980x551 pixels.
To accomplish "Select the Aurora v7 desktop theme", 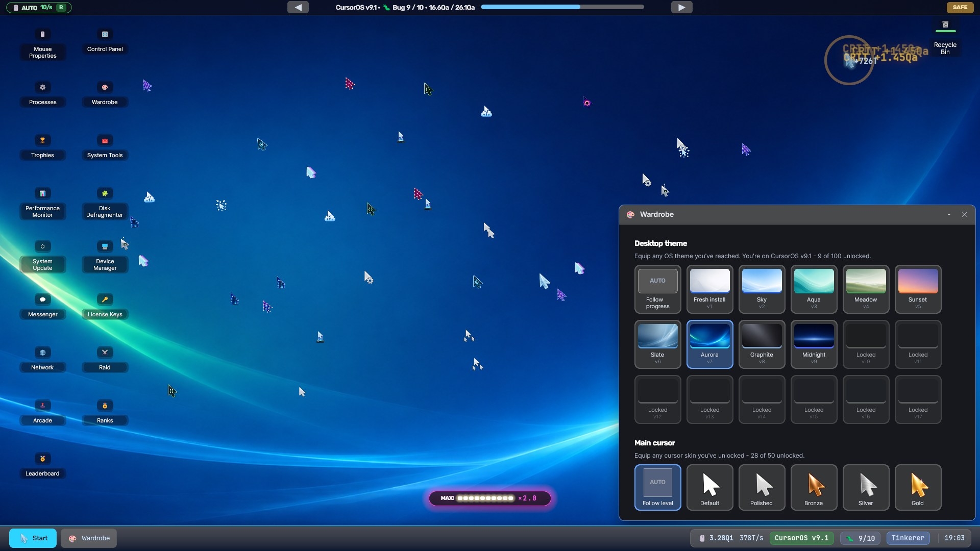I will 709,344.
